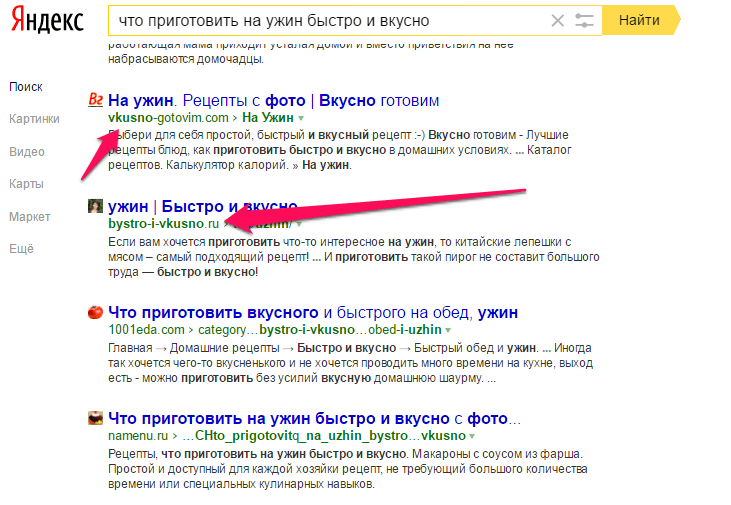The width and height of the screenshot is (731, 505).
Task: Click text 'набрасываются домочадцы.'
Action: click(x=186, y=59)
